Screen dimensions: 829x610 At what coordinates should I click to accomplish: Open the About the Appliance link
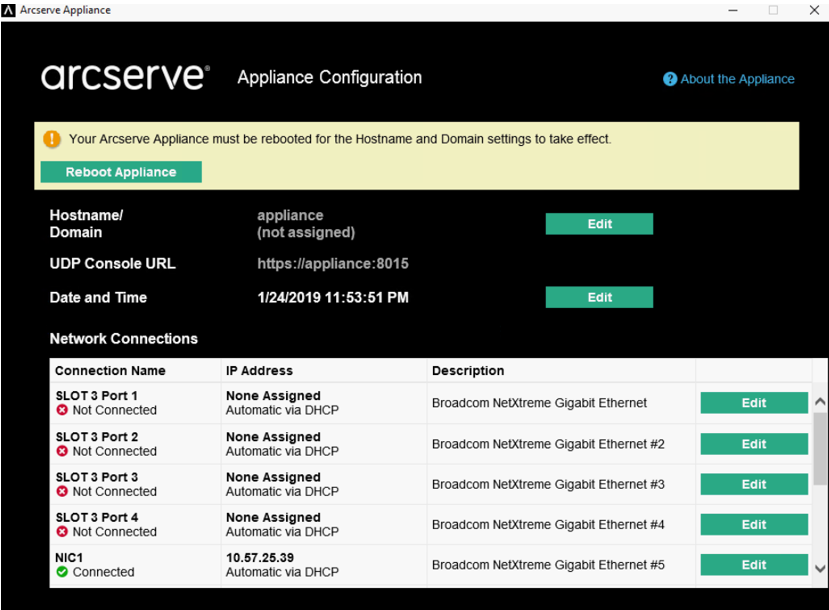[x=737, y=79]
